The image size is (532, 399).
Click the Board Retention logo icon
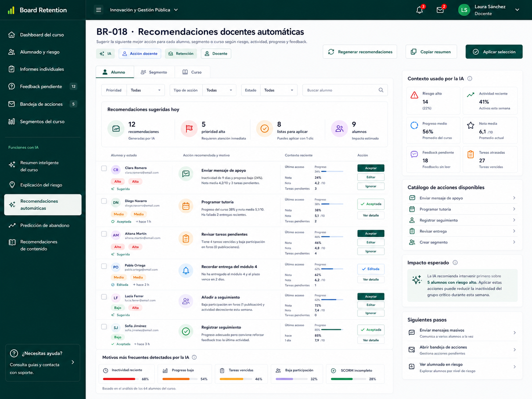click(11, 10)
